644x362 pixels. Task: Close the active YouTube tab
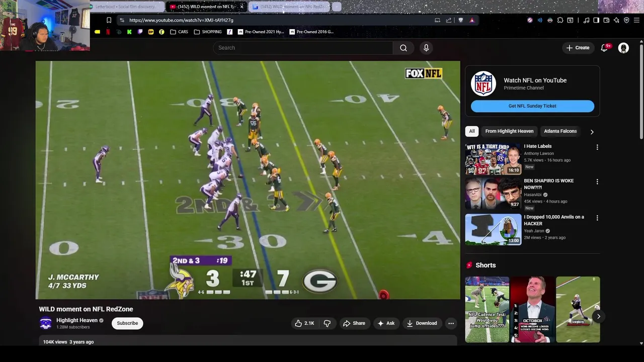[242, 7]
